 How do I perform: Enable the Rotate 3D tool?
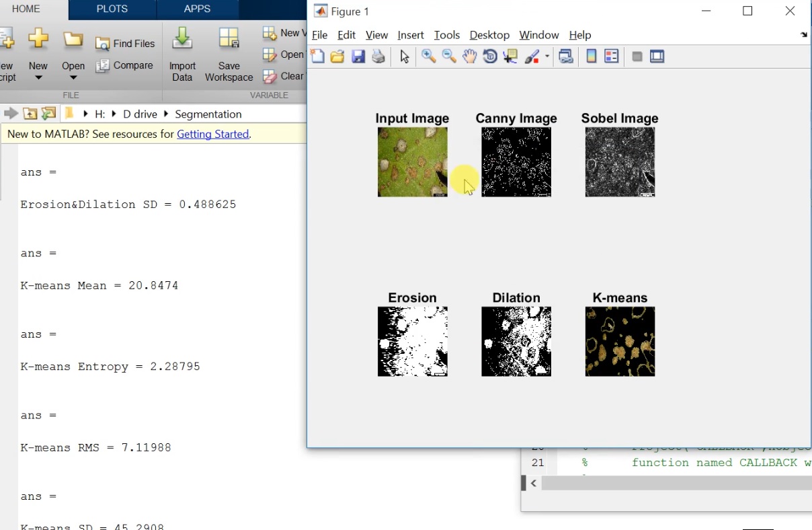click(489, 56)
